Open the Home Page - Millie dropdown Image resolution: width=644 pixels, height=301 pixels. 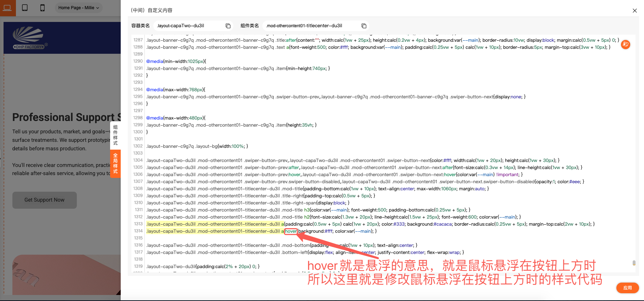pos(79,8)
